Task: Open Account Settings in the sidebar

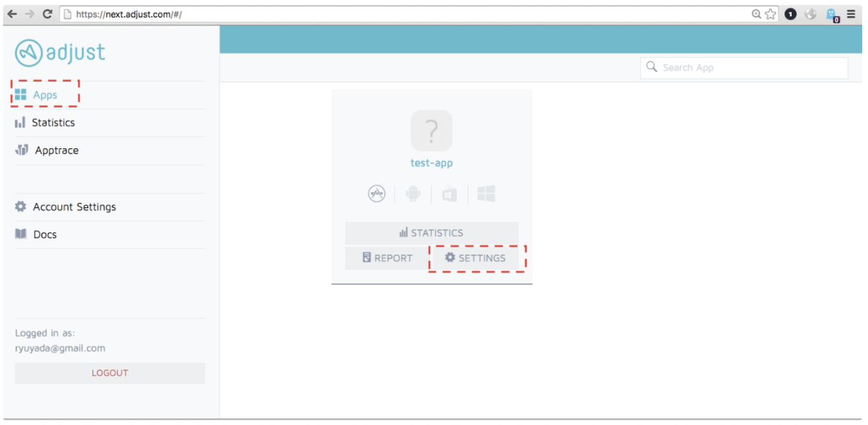Action: 74,207
